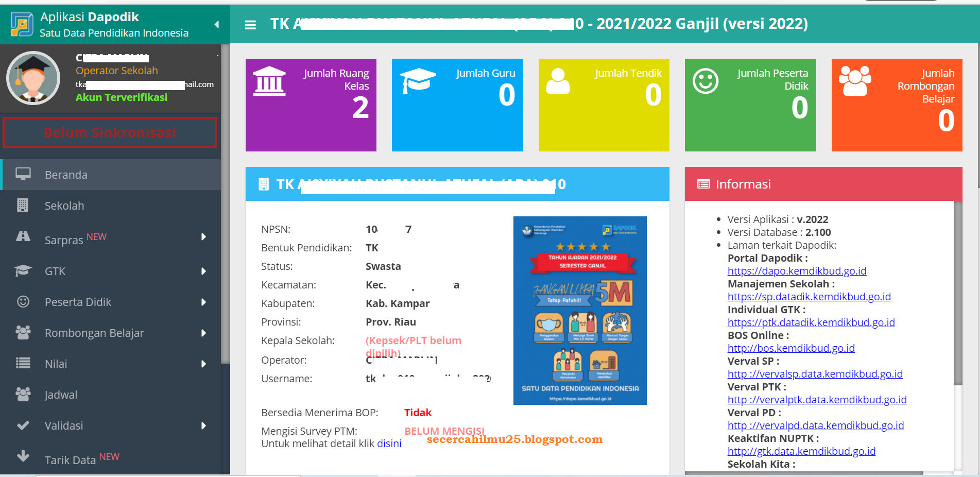980x477 pixels.
Task: Select the Jumlah Tendik card value 0
Action: 654,95
